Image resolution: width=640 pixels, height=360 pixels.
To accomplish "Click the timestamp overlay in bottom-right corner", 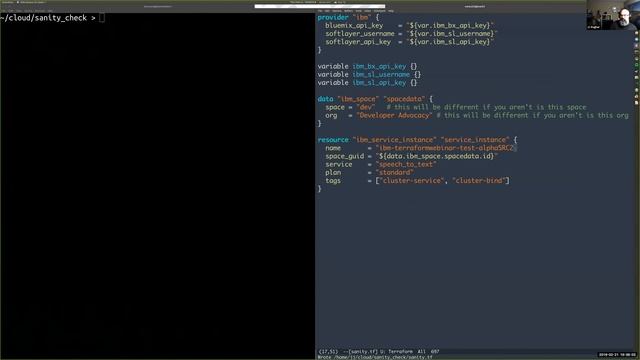I will (x=617, y=355).
